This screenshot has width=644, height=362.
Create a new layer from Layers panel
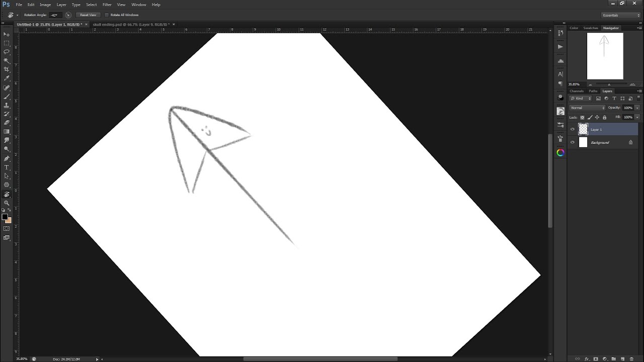(622, 359)
